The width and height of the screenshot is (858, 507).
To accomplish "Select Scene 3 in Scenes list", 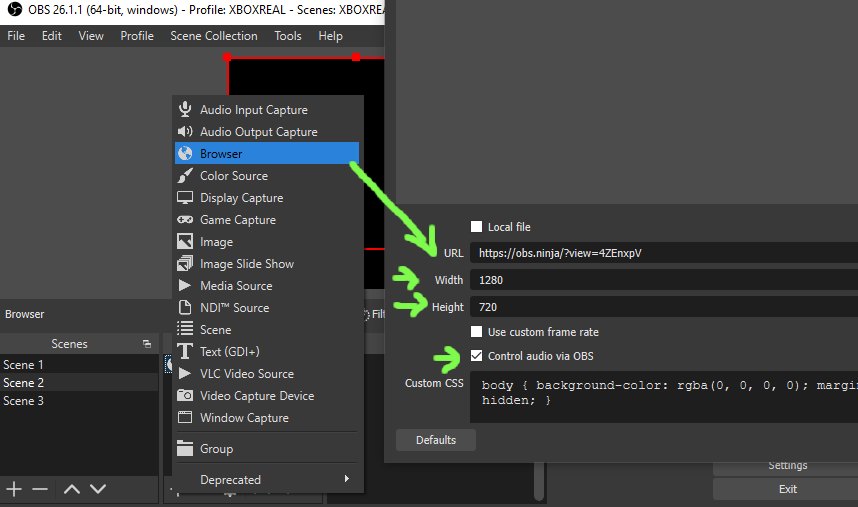I will coord(79,400).
